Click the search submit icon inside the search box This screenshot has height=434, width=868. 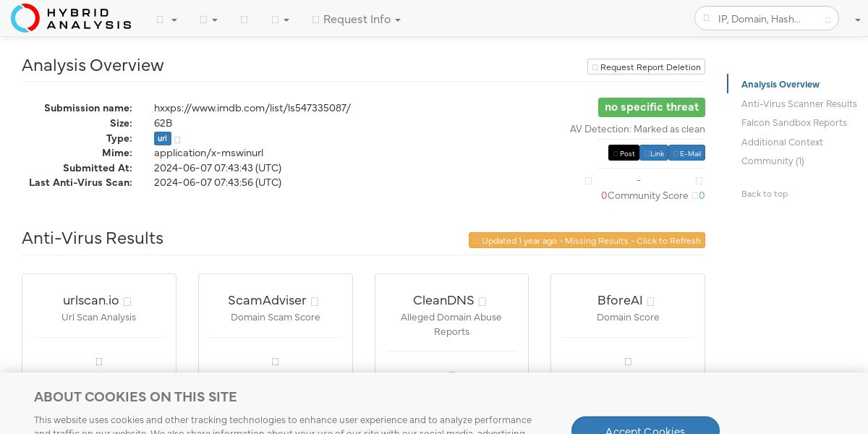828,20
